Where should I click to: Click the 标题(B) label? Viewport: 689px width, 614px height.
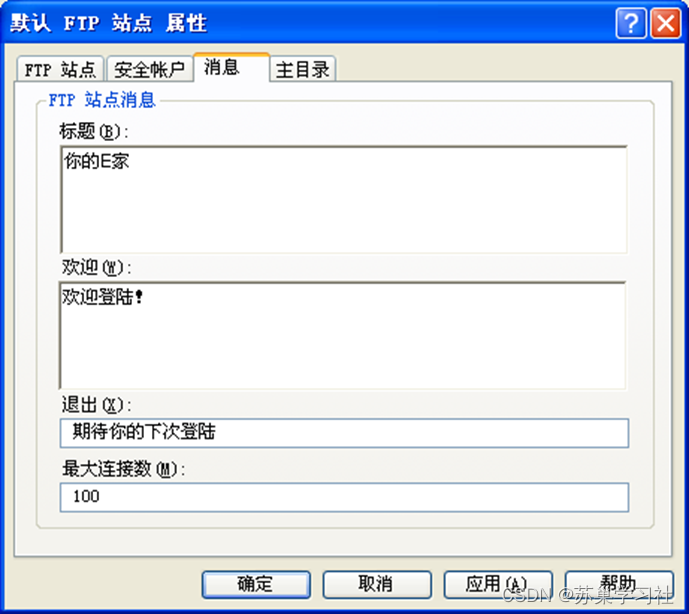(94, 131)
